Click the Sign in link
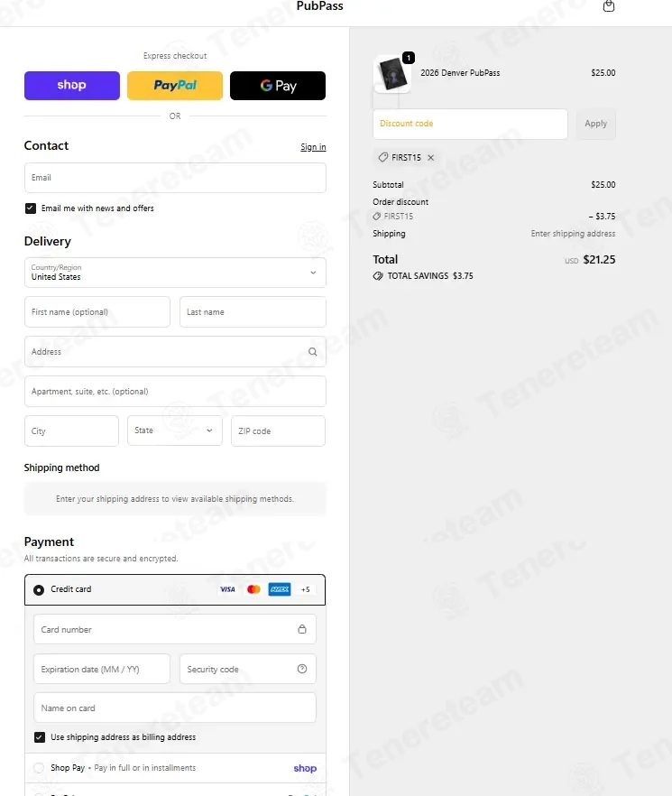The image size is (672, 796). tap(313, 147)
